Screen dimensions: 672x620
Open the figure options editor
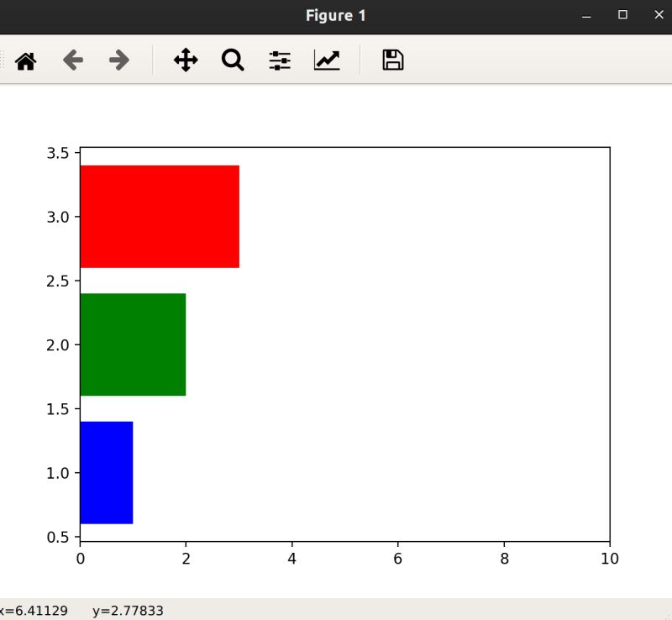(327, 60)
